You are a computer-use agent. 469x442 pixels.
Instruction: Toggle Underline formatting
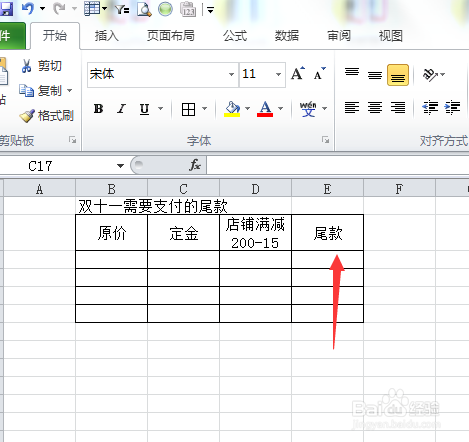[144, 109]
